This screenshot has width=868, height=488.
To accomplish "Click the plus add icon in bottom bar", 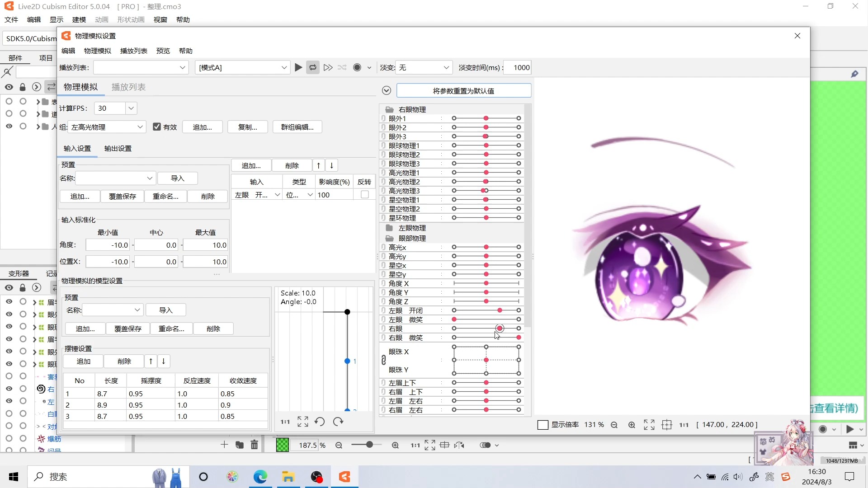I will 224,445.
